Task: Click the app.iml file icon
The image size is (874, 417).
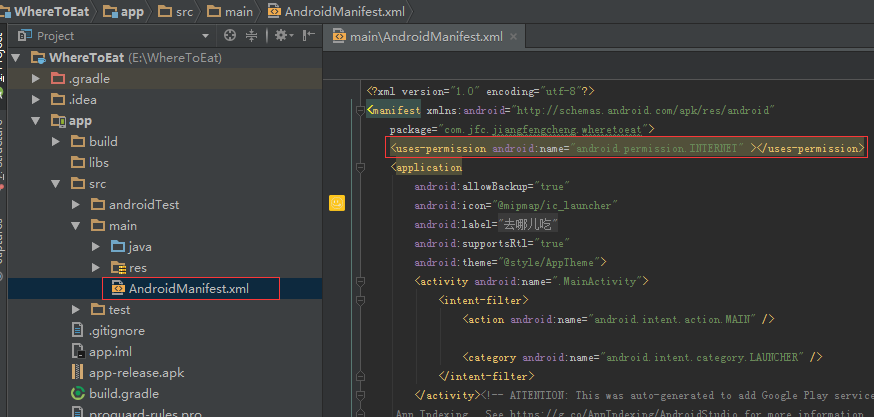Action: 77,352
